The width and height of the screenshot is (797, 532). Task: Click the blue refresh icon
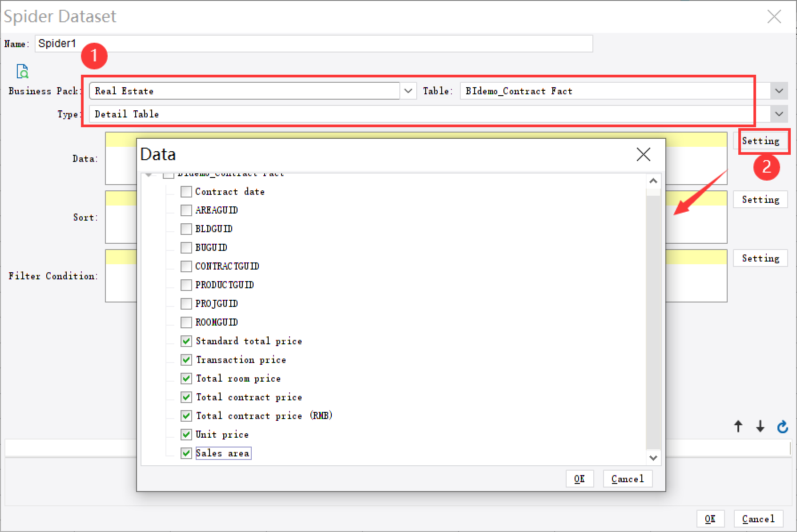782,427
